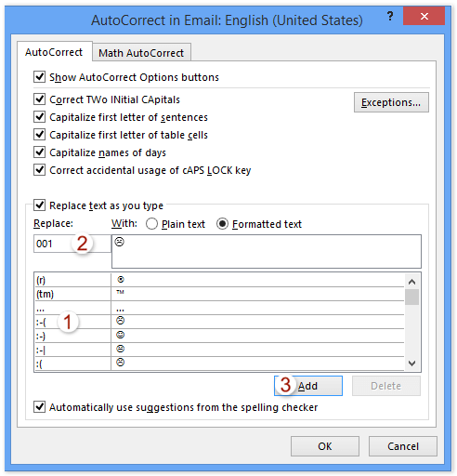Open the AutoCorrect tab
Viewport: 457px width, 476px height.
click(54, 52)
